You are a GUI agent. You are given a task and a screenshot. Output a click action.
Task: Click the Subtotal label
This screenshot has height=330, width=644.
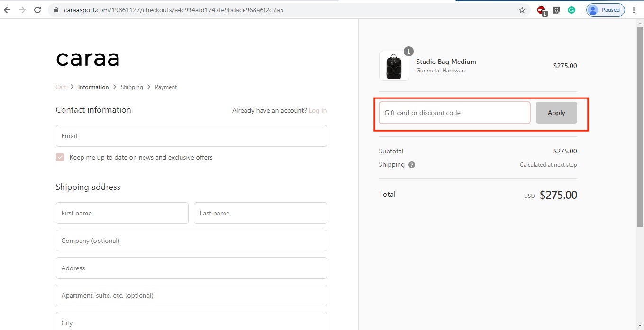[391, 151]
